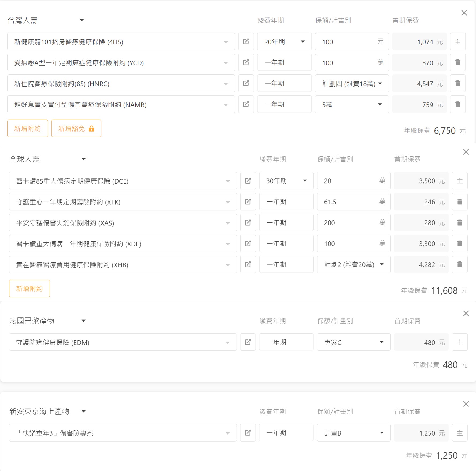Change the 30年期 payment term dropdown
Screen dimensions: 476x471
coord(286,181)
